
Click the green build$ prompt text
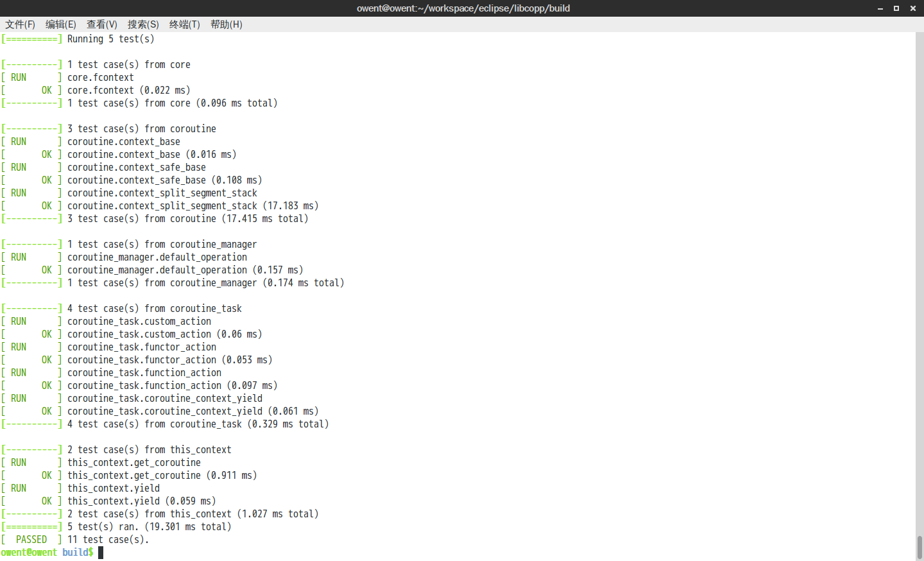point(77,552)
